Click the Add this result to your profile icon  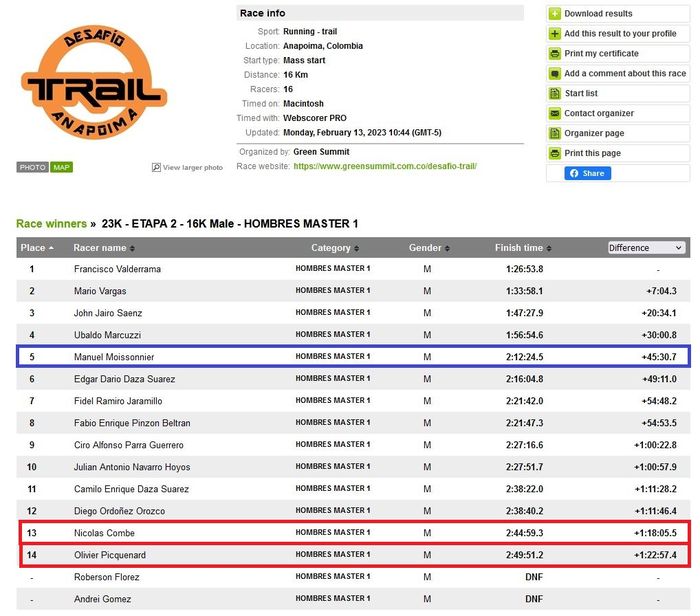[555, 34]
